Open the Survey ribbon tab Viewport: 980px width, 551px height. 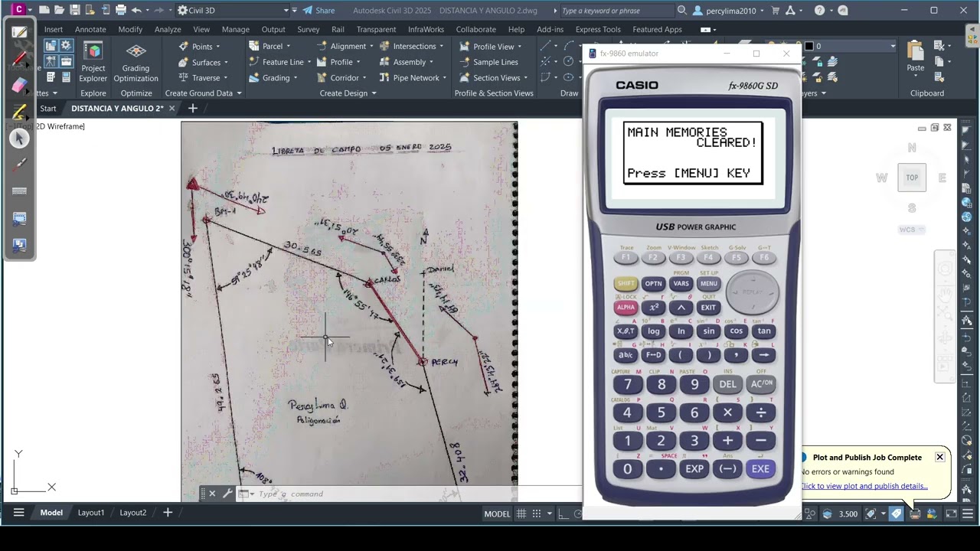309,29
